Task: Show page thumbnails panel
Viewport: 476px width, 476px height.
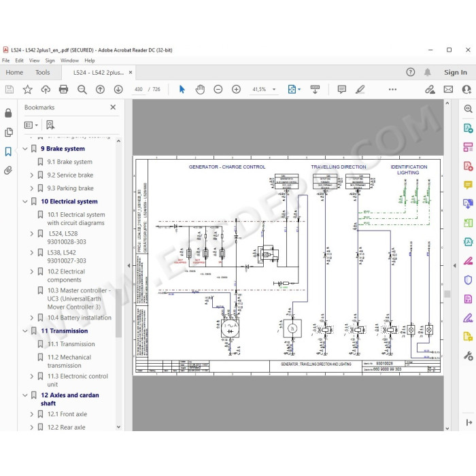Action: coord(8,132)
